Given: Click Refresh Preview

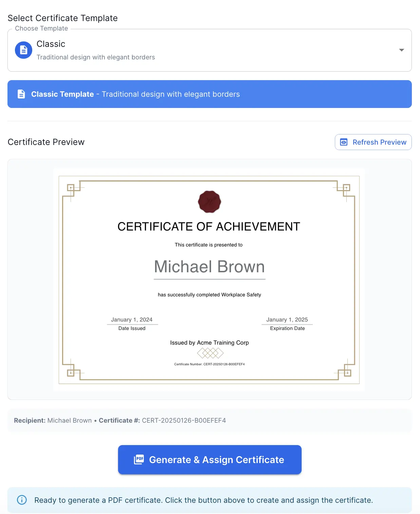Looking at the screenshot, I should (x=373, y=142).
